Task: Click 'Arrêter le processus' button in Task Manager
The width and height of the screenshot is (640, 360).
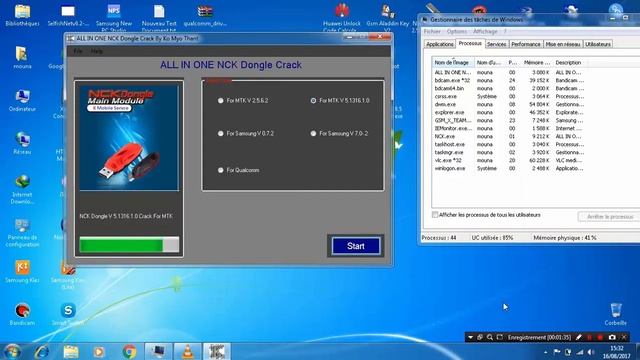Action: click(x=609, y=217)
